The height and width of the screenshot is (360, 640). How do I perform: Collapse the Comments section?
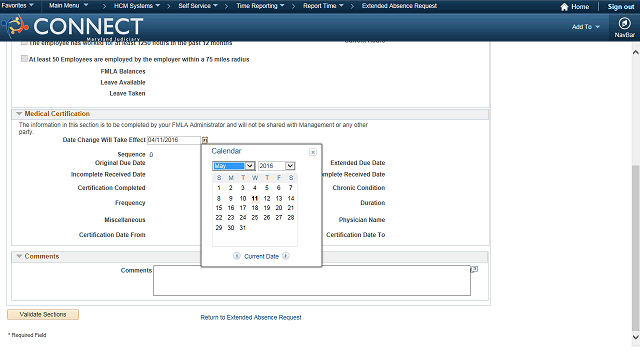(x=19, y=256)
